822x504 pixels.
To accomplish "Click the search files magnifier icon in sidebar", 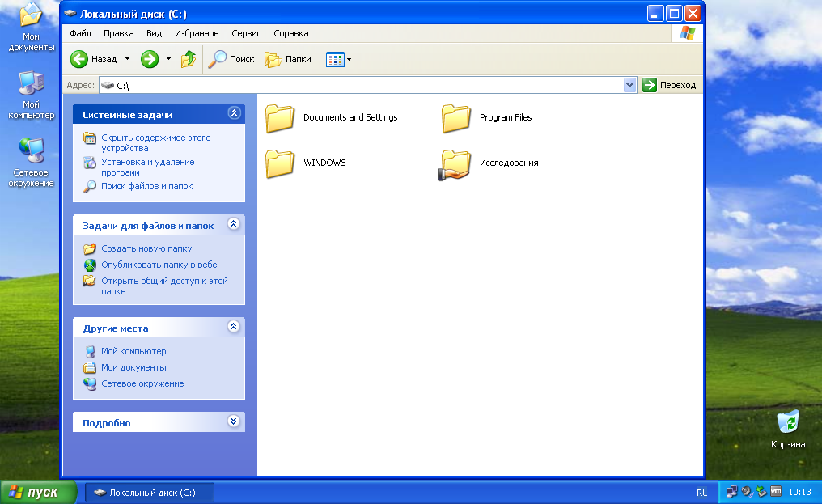I will coord(90,187).
